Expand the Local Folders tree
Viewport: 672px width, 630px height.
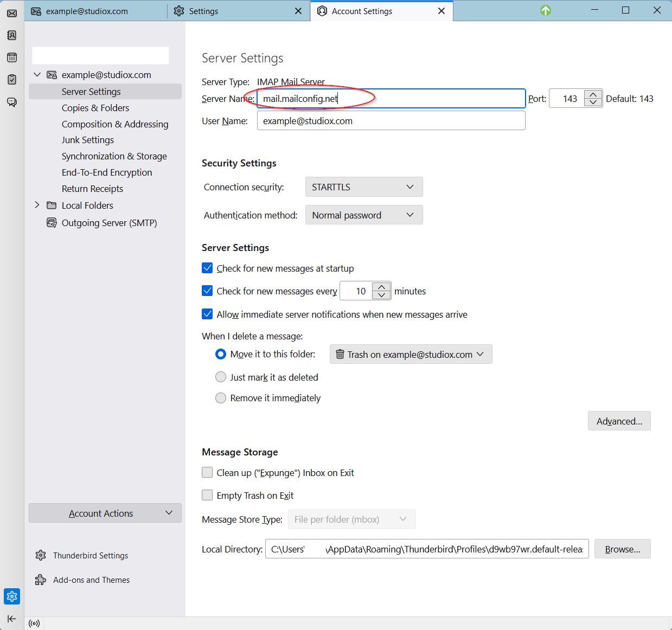[x=37, y=205]
